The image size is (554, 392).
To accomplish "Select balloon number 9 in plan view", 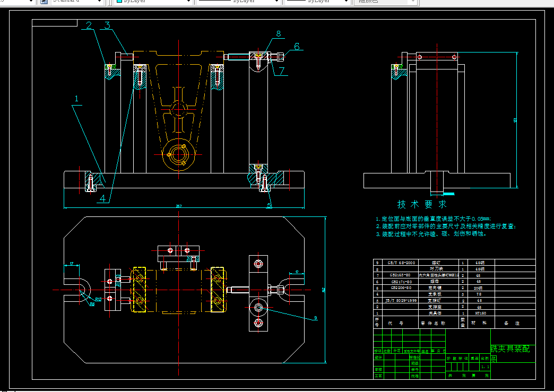I will tap(316, 318).
